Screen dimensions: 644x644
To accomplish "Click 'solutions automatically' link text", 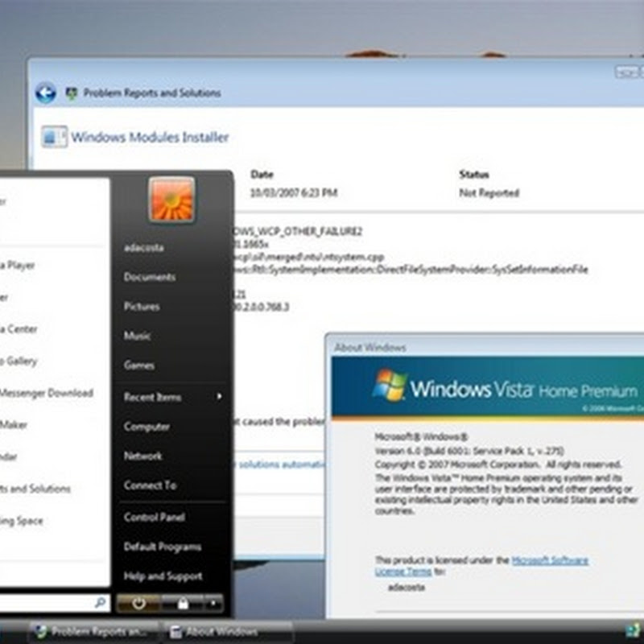I will [280, 464].
